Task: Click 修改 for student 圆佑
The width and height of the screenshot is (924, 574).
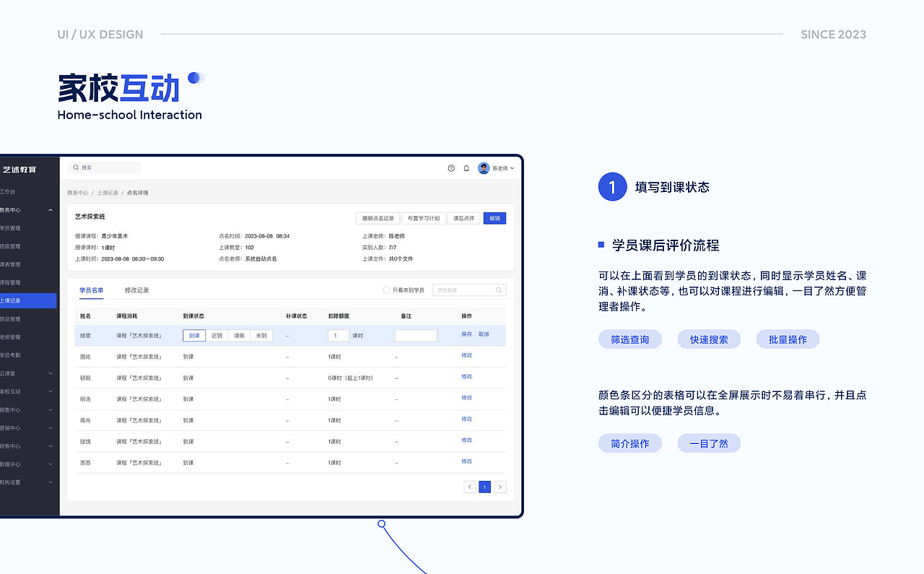Action: [x=466, y=355]
